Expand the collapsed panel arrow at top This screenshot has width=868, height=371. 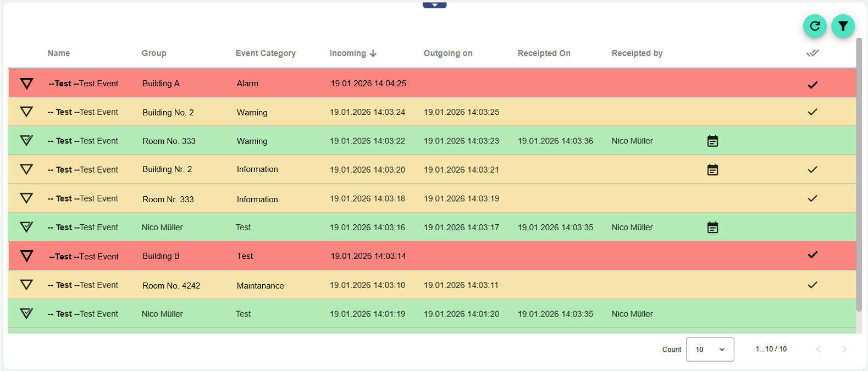point(434,5)
